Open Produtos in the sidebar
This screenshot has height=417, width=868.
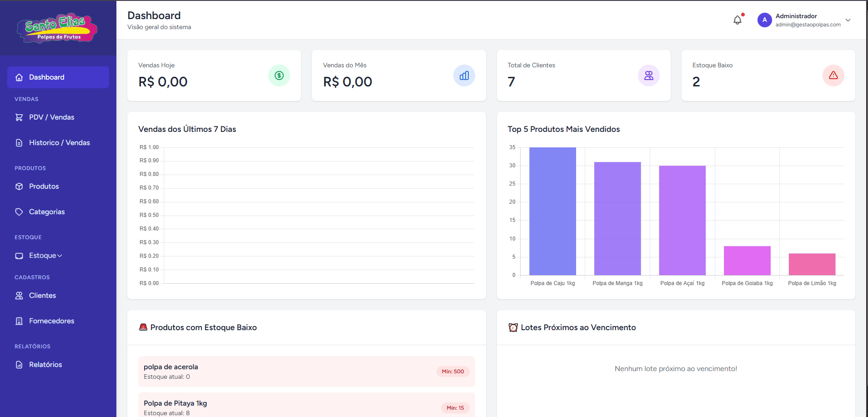44,186
